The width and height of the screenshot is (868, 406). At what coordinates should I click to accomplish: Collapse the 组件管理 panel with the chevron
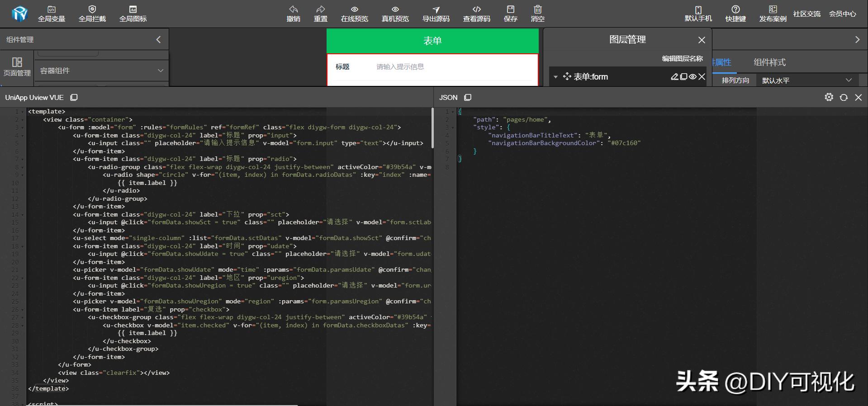pos(158,40)
